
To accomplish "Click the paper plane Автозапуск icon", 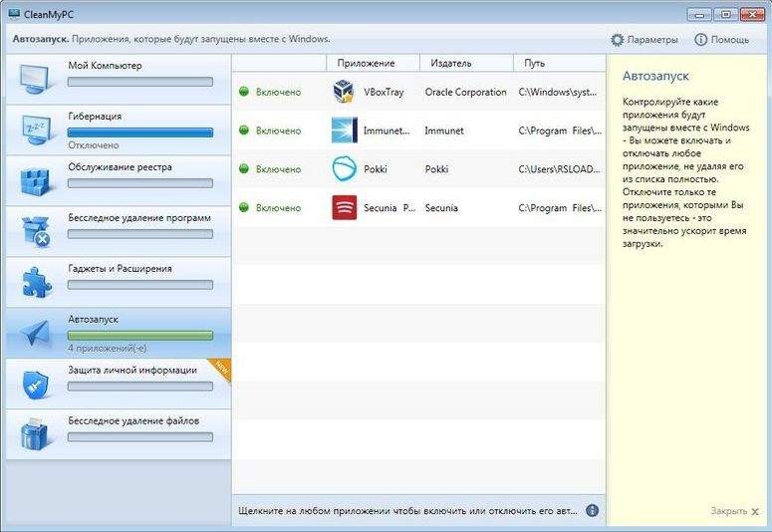I will click(36, 334).
